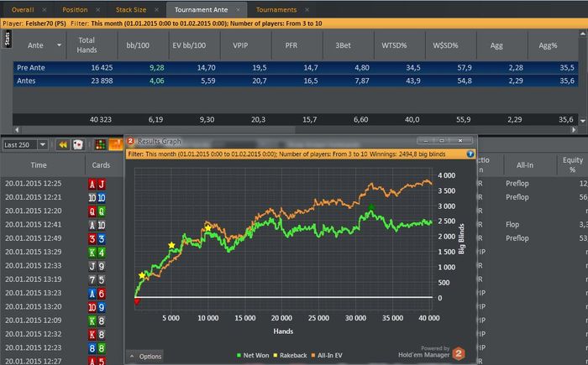Toggle the Rakeback legend entry

tap(291, 355)
